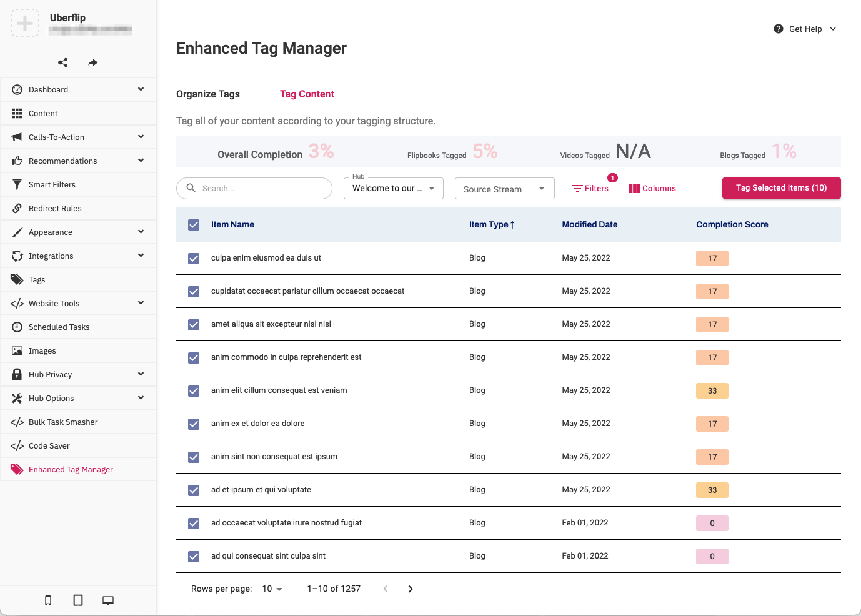Click the Redirect Rules link icon

17,208
